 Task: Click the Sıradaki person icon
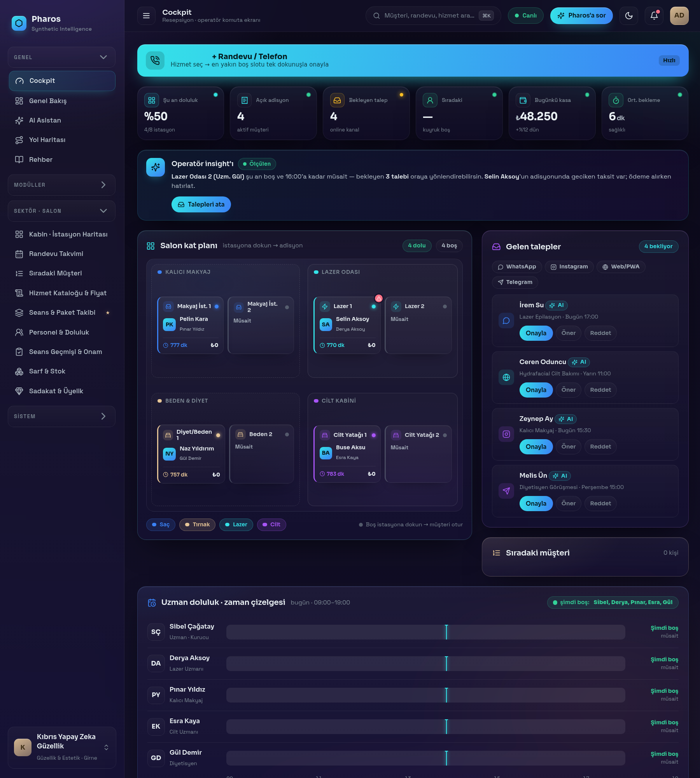430,100
